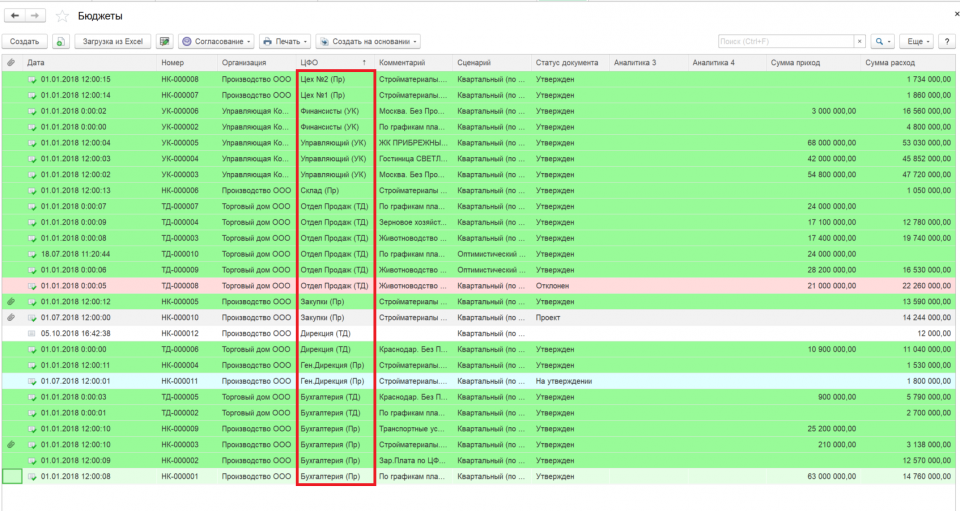Click into the Поиск search field

point(785,41)
